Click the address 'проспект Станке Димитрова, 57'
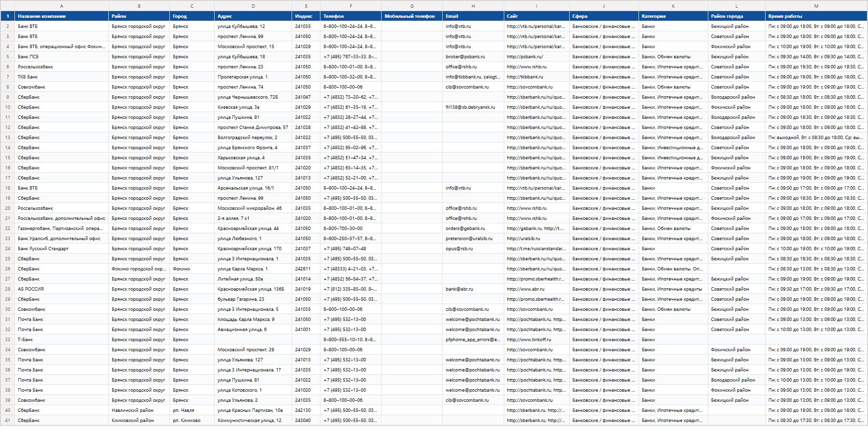Viewport: 868px width, 434px height. pyautogui.click(x=253, y=128)
